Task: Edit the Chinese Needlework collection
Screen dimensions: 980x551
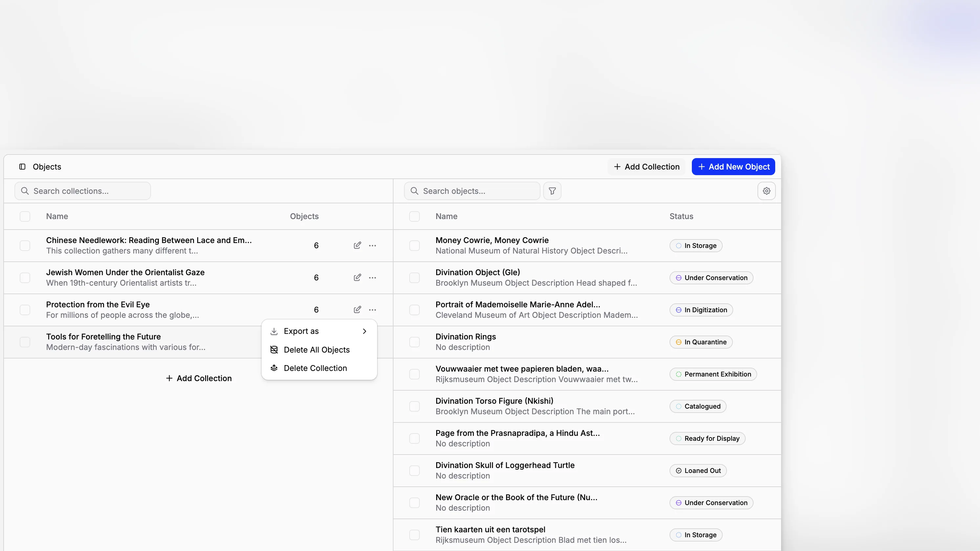Action: pos(357,245)
